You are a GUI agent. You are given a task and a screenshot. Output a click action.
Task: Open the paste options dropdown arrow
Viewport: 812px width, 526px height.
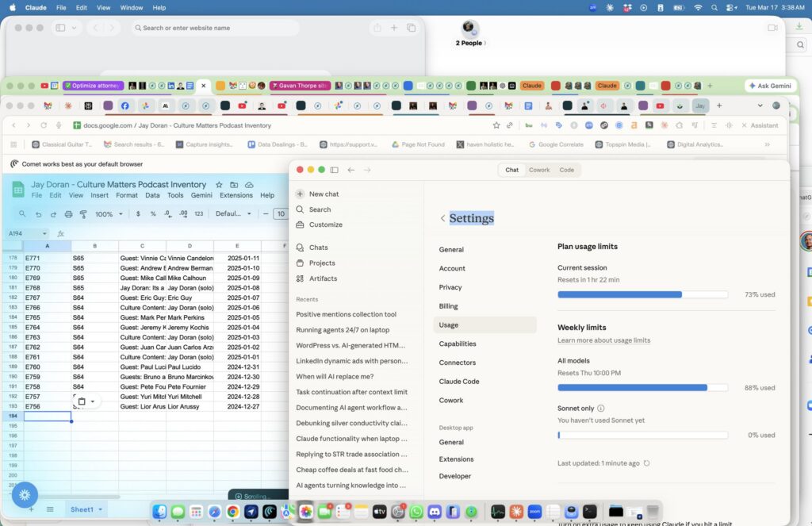[93, 401]
